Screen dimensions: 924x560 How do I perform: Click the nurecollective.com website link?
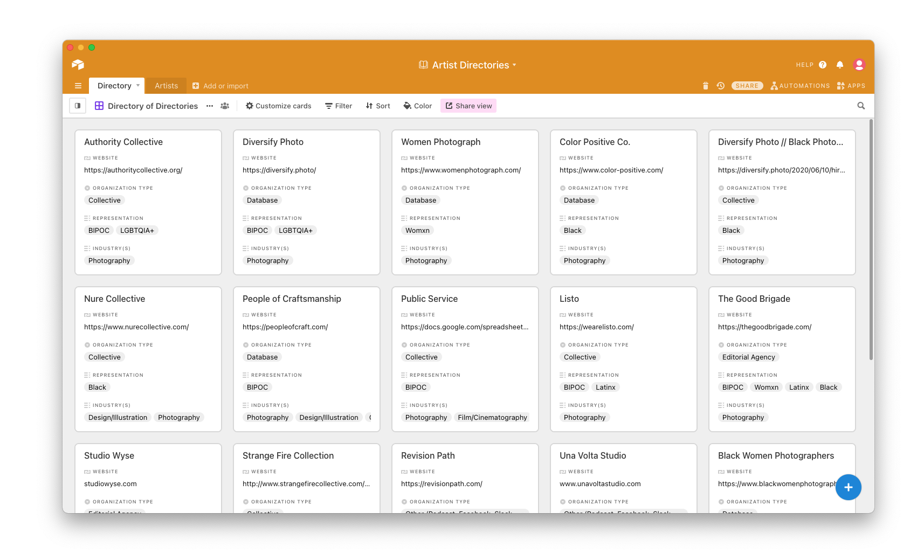(x=136, y=327)
